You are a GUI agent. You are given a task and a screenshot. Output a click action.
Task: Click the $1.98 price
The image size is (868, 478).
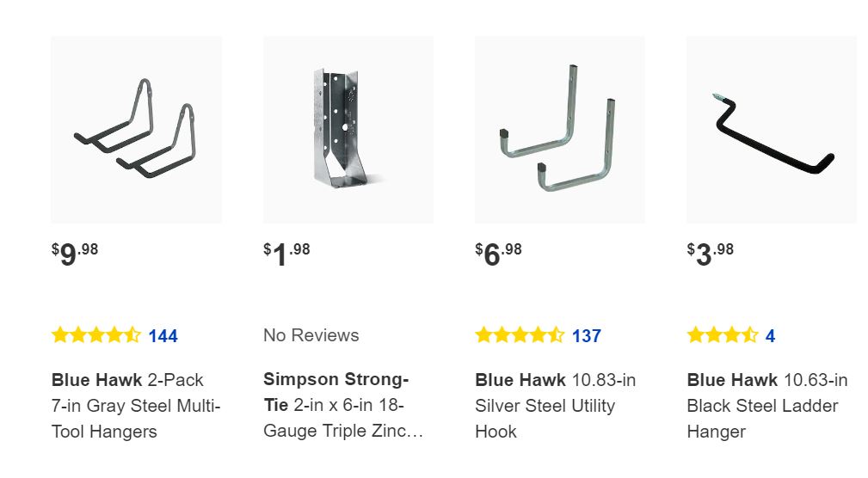[286, 254]
